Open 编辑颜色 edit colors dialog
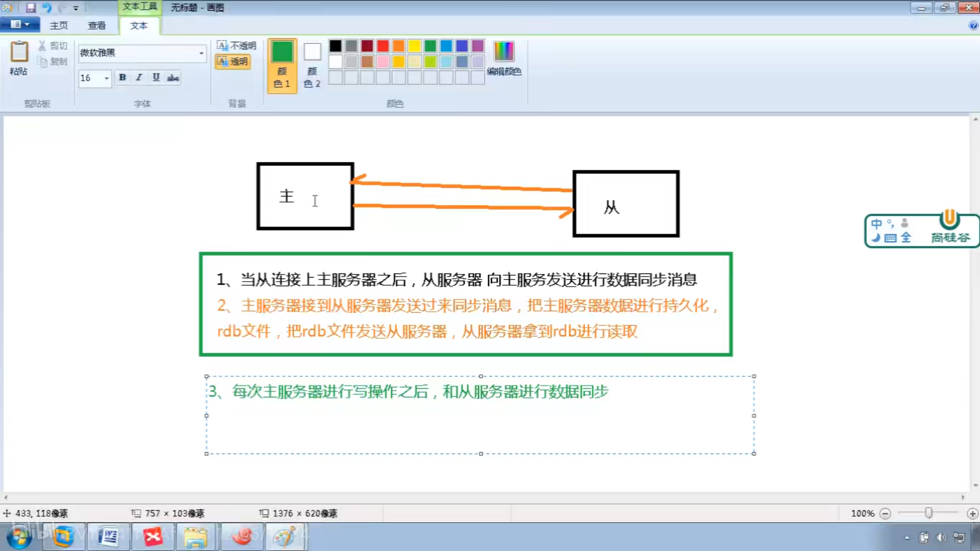The width and height of the screenshot is (980, 551). (x=504, y=59)
